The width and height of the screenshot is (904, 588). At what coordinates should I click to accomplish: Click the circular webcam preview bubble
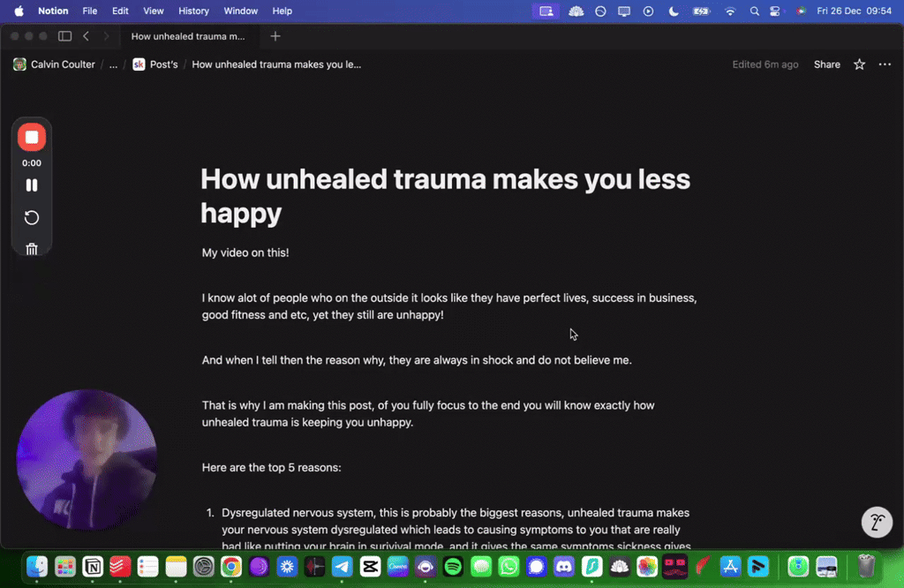(x=87, y=458)
